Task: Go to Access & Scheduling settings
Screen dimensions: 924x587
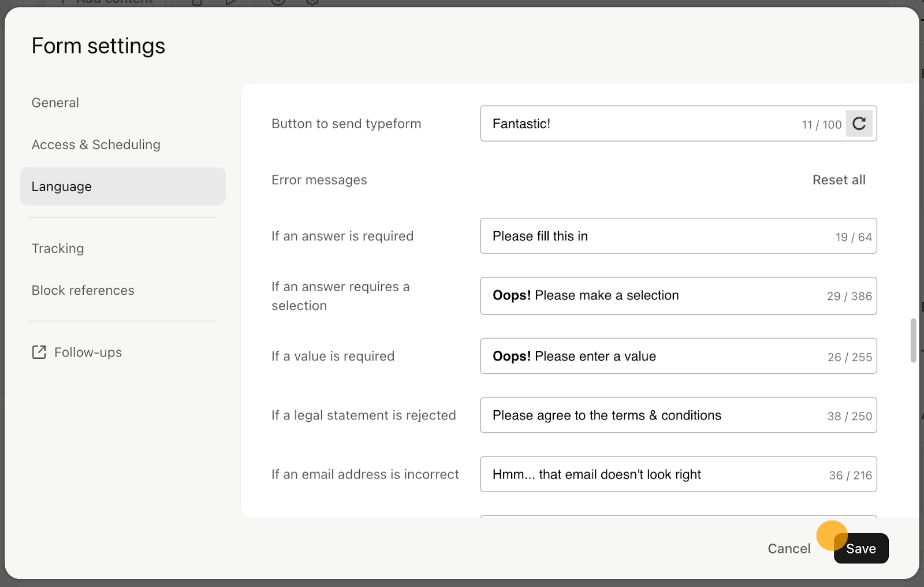Action: point(96,144)
